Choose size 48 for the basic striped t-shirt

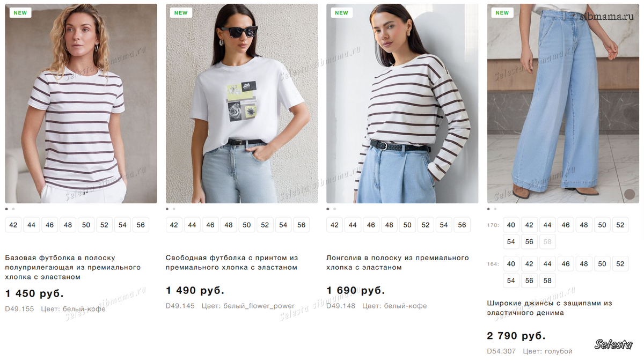pyautogui.click(x=68, y=225)
